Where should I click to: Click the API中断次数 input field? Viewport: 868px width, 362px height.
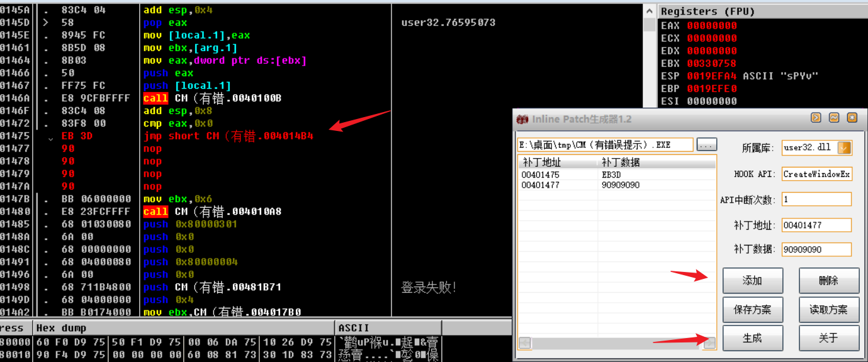point(816,200)
